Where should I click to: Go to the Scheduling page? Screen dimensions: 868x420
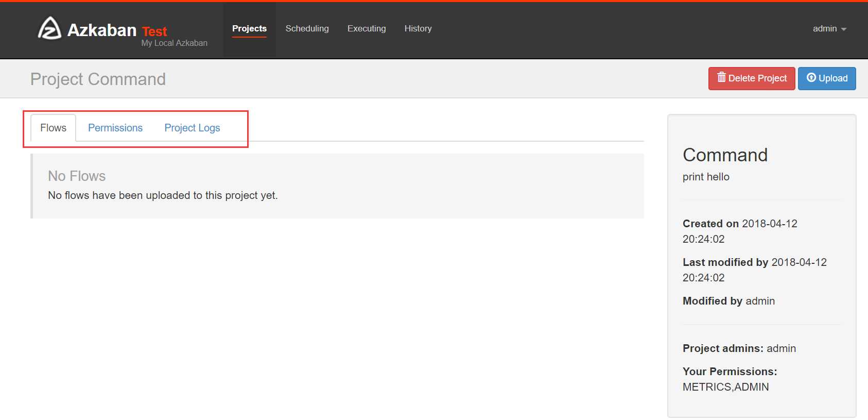point(307,28)
